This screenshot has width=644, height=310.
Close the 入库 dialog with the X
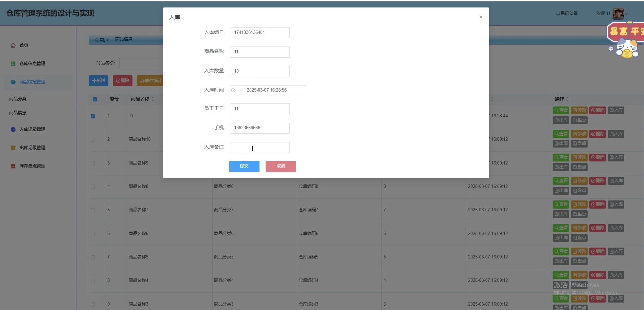[481, 17]
